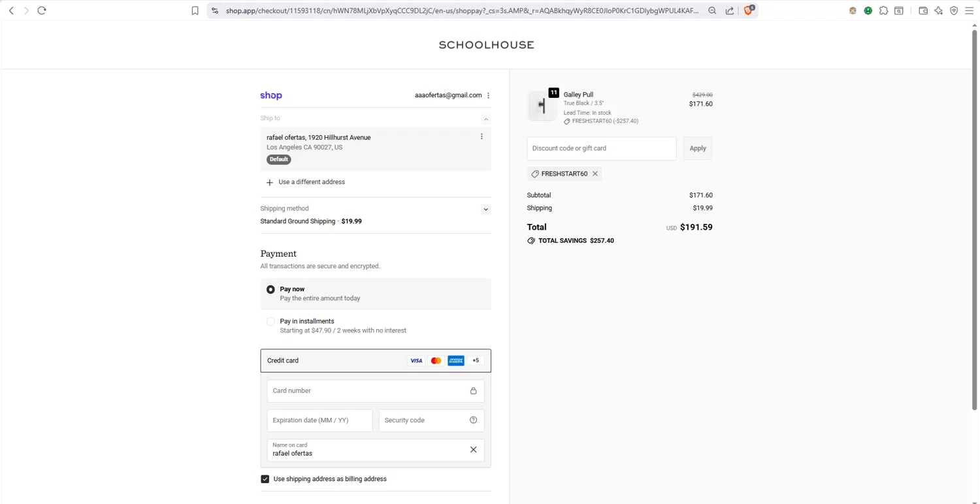This screenshot has width=980, height=504.
Task: Open the browser hamburger main menu
Action: pyautogui.click(x=970, y=10)
